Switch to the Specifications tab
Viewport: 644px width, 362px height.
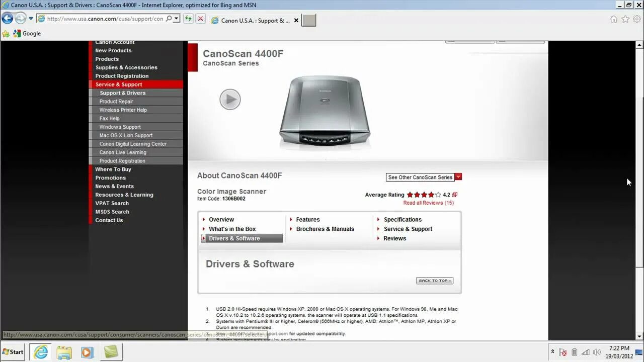[403, 220]
